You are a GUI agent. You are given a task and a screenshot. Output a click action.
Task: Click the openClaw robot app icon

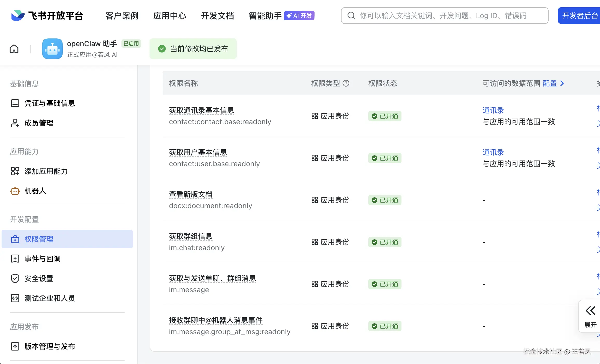click(x=52, y=49)
